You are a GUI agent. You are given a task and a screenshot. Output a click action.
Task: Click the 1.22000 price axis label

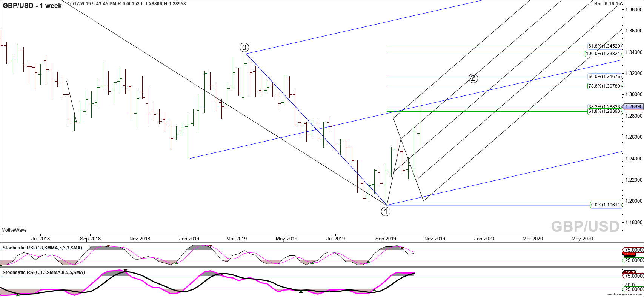633,180
